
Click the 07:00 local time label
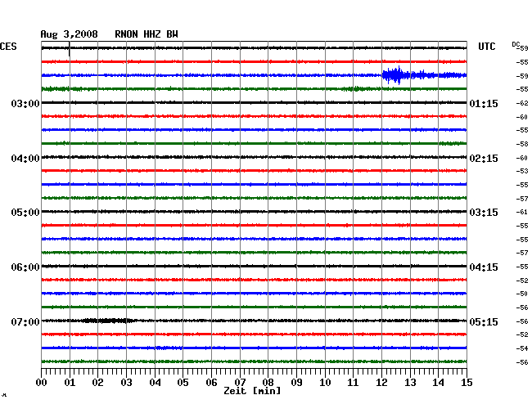25,321
